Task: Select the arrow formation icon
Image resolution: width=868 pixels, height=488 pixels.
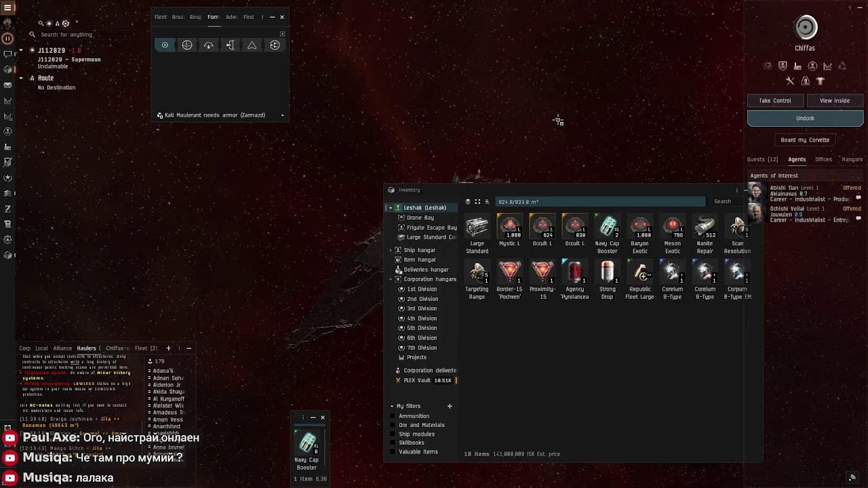Action: [x=252, y=45]
